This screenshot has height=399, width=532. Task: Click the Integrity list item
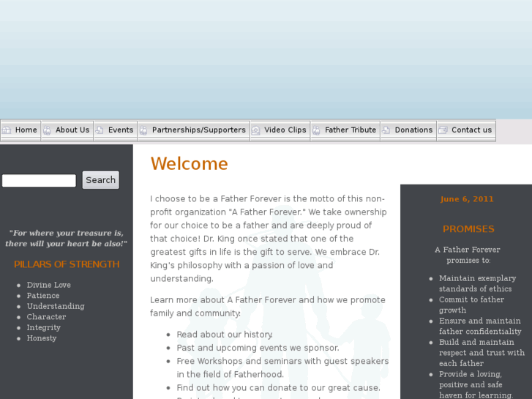coord(44,328)
